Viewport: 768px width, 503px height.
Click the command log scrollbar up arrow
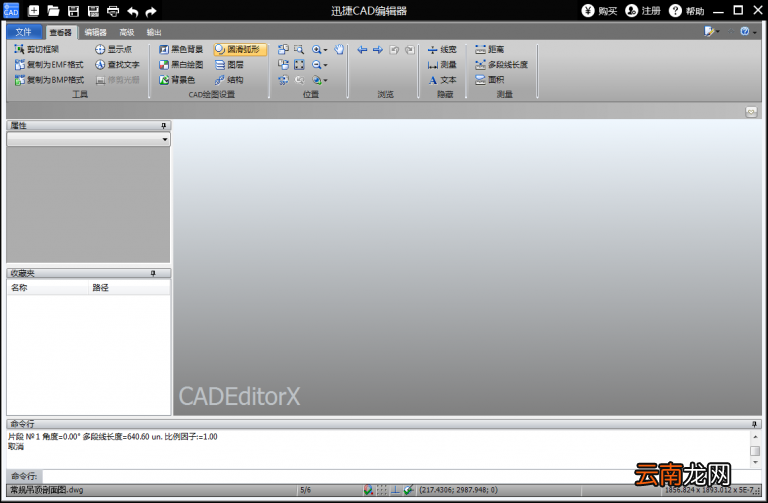click(755, 436)
